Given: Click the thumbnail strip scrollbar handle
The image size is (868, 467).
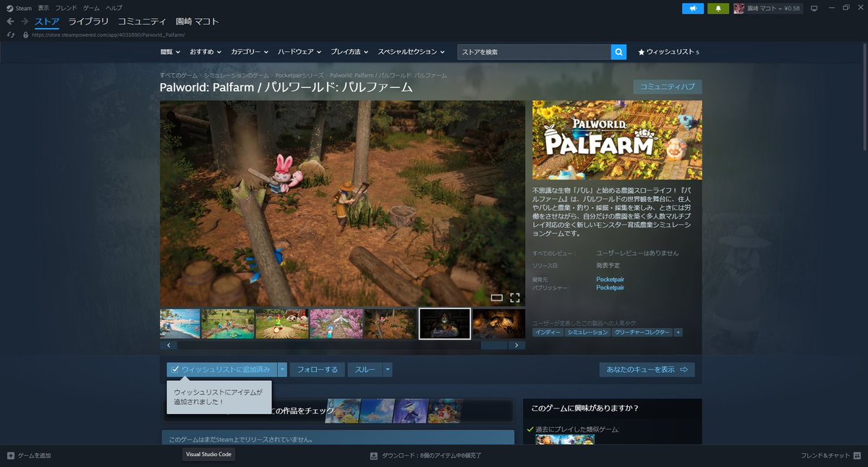Looking at the screenshot, I should [x=494, y=345].
